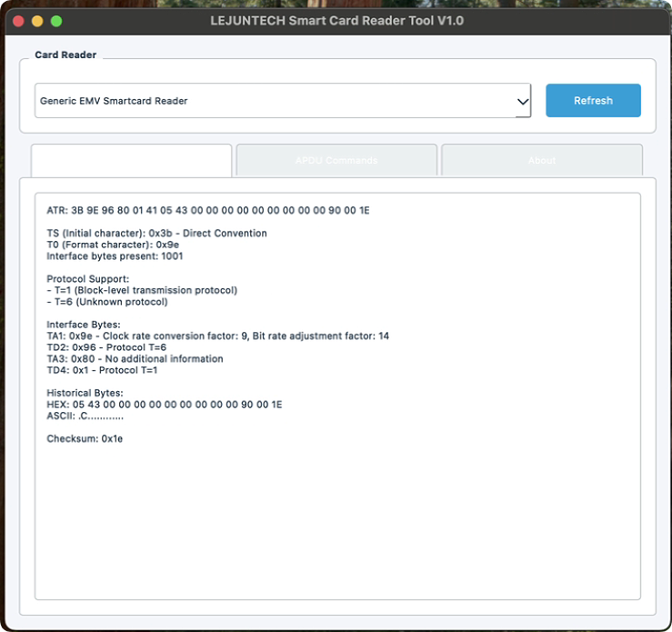Click the blue Refresh button

coord(593,101)
